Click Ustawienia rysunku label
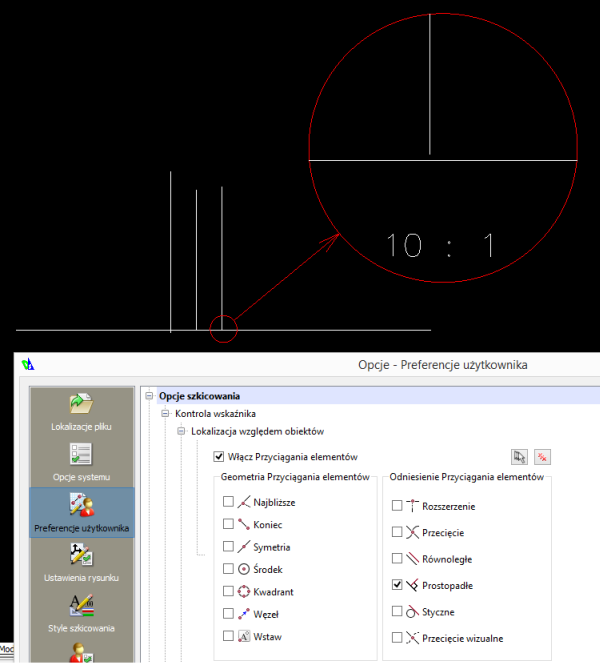The width and height of the screenshot is (600, 665). pyautogui.click(x=81, y=578)
